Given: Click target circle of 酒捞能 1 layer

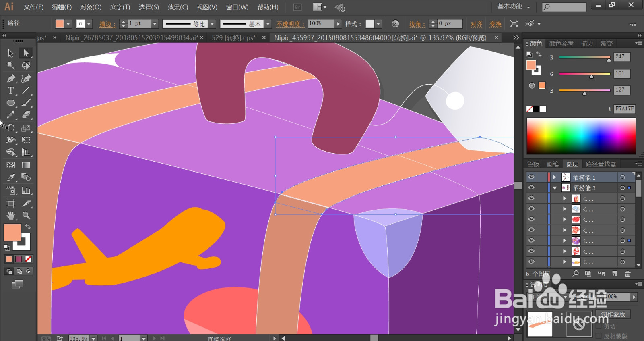Looking at the screenshot, I should click(623, 177).
